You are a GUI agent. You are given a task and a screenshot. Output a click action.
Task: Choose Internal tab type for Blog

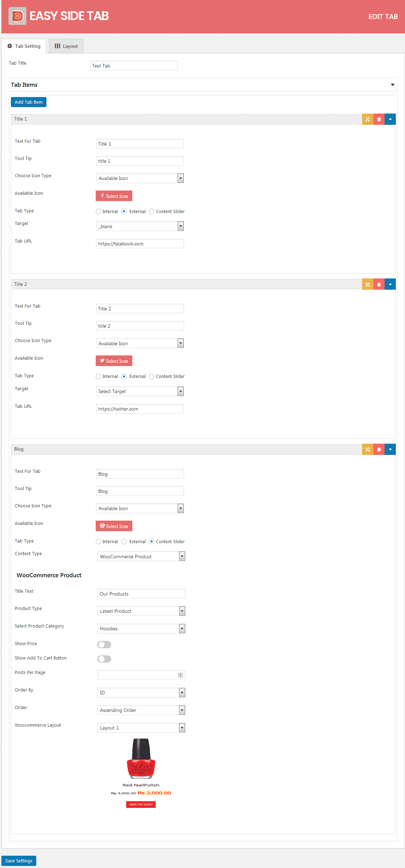click(99, 541)
